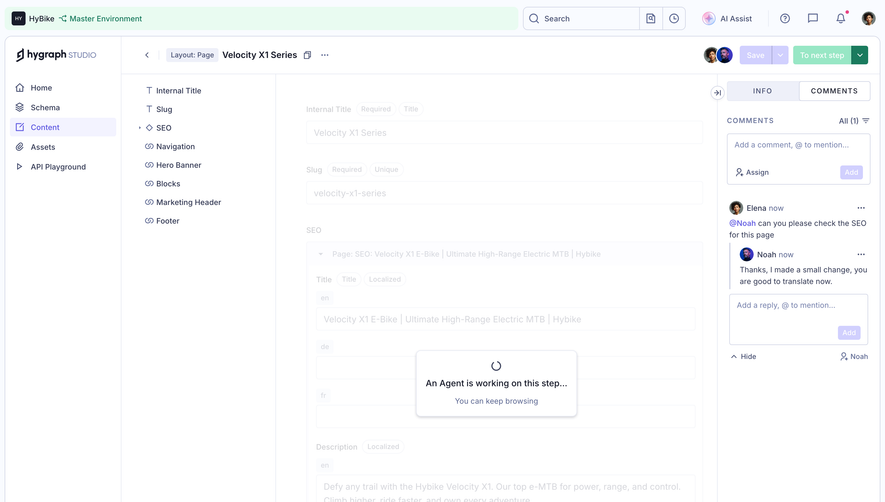Jump to Marketing Header field
Image resolution: width=885 pixels, height=502 pixels.
tap(183, 202)
